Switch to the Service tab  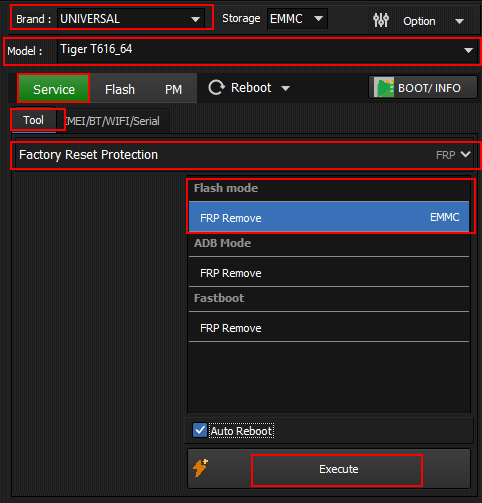[x=54, y=89]
